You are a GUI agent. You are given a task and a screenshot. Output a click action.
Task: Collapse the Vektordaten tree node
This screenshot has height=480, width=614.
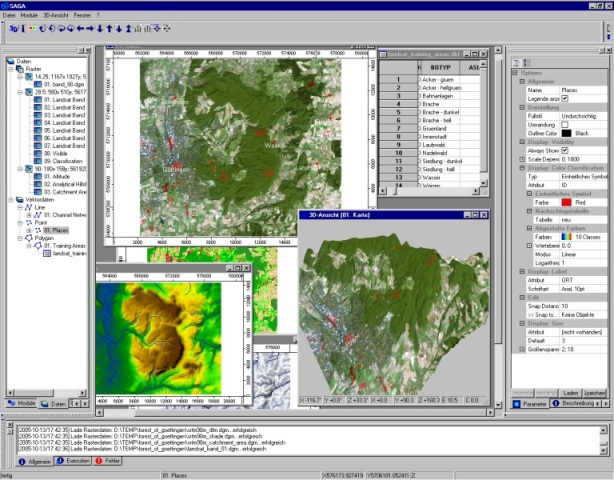pyautogui.click(x=11, y=200)
